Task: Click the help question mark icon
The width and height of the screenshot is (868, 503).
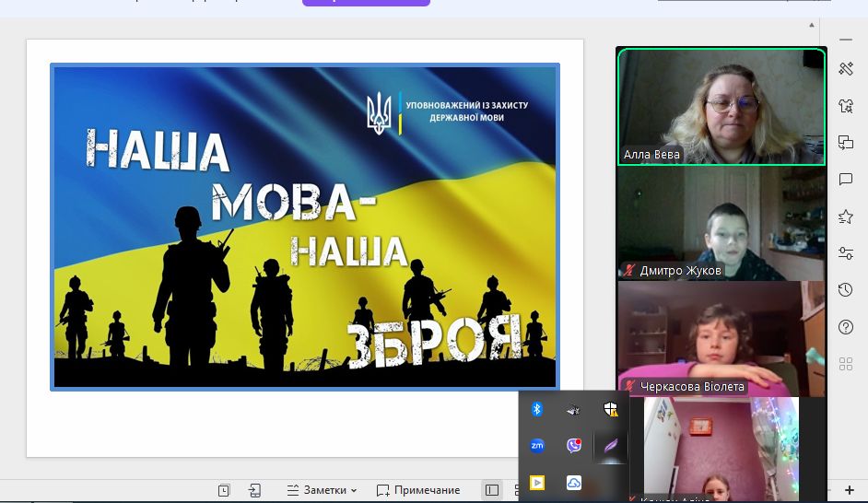Action: 846,327
